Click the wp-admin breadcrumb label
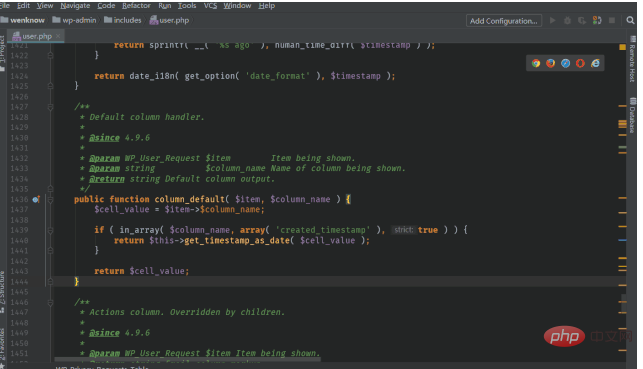 pos(79,20)
